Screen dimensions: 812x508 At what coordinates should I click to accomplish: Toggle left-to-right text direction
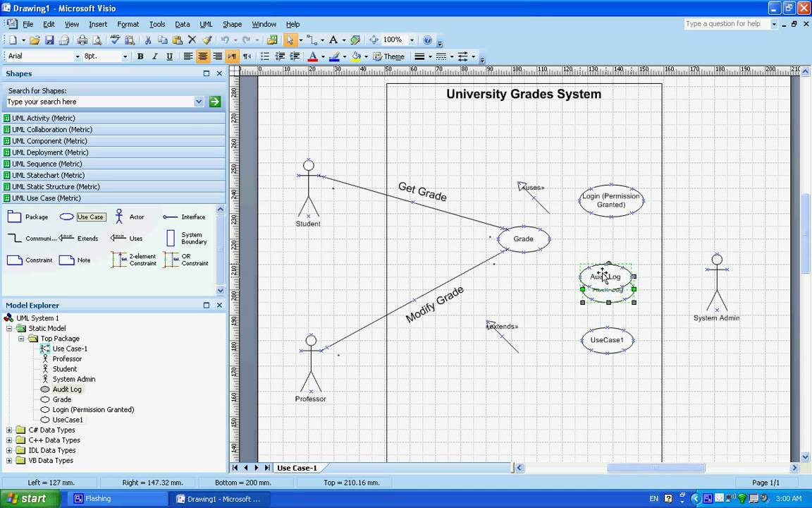[x=232, y=56]
